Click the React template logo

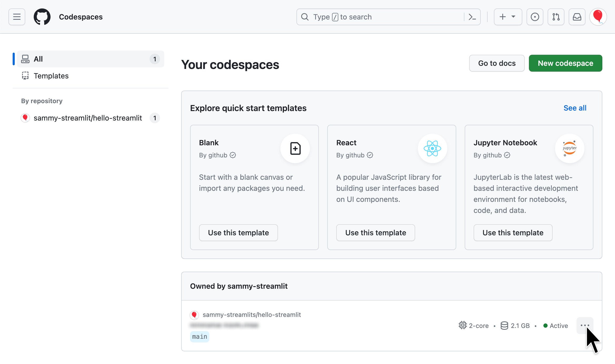pos(432,148)
